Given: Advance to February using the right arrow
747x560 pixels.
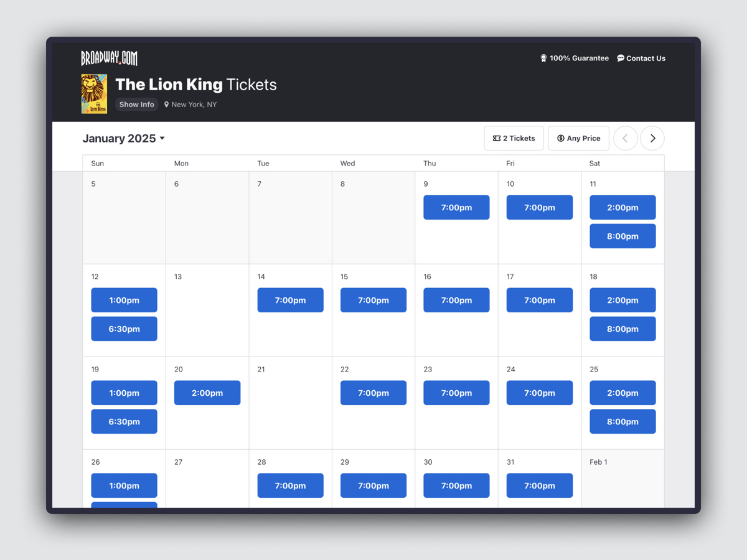Looking at the screenshot, I should coord(652,138).
